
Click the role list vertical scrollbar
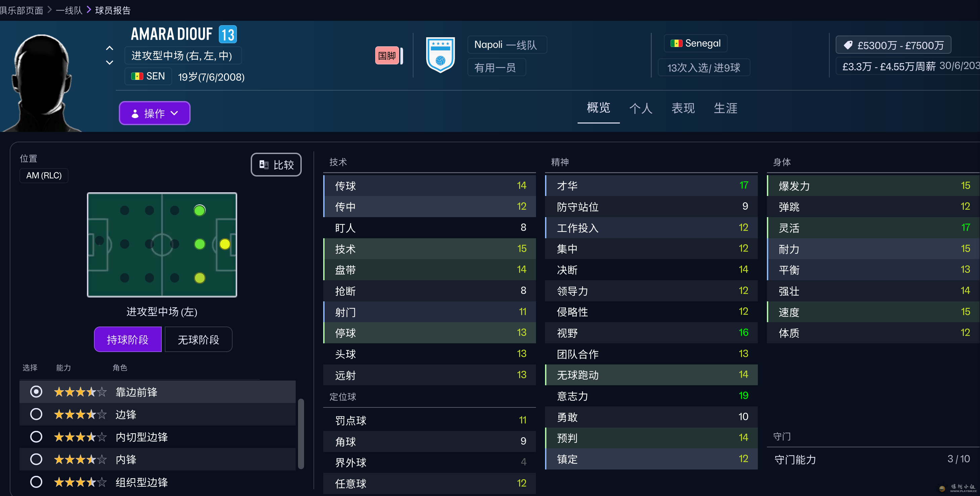point(300,434)
